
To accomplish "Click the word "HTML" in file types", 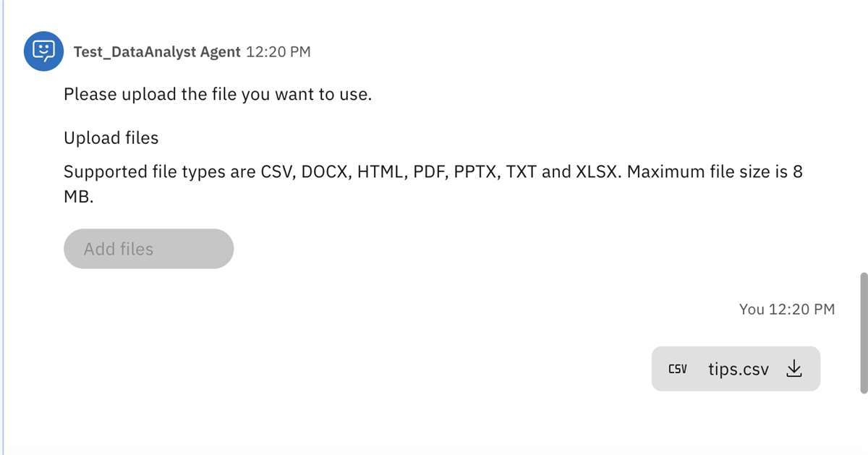I will (380, 172).
